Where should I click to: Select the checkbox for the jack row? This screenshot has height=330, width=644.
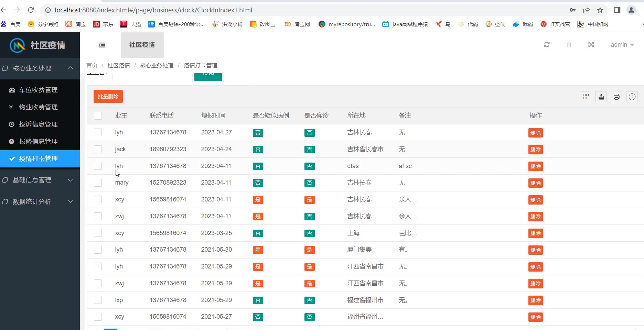click(x=98, y=149)
